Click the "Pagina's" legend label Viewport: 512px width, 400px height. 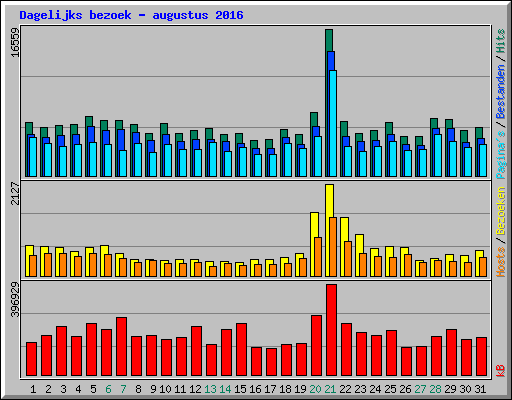(501, 155)
